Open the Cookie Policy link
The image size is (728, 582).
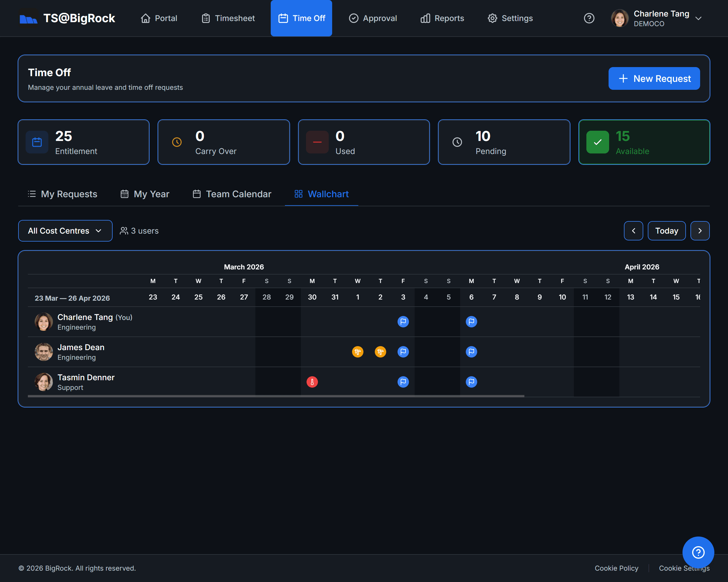pyautogui.click(x=616, y=568)
